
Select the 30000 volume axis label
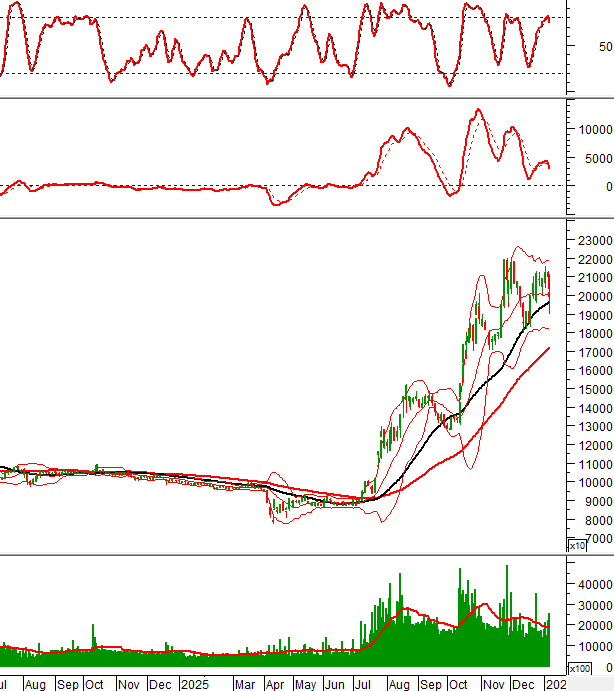coord(594,605)
